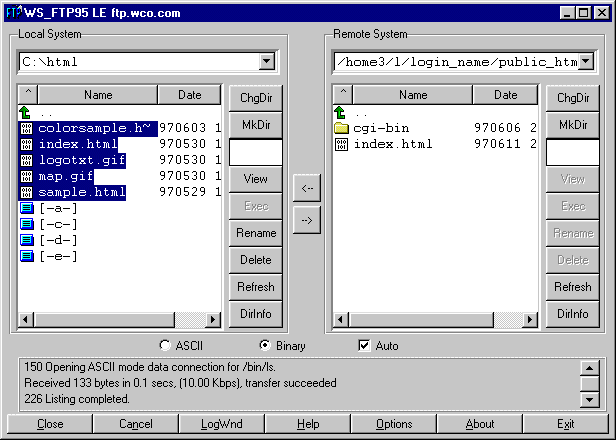Click the Cancel button

point(136,424)
